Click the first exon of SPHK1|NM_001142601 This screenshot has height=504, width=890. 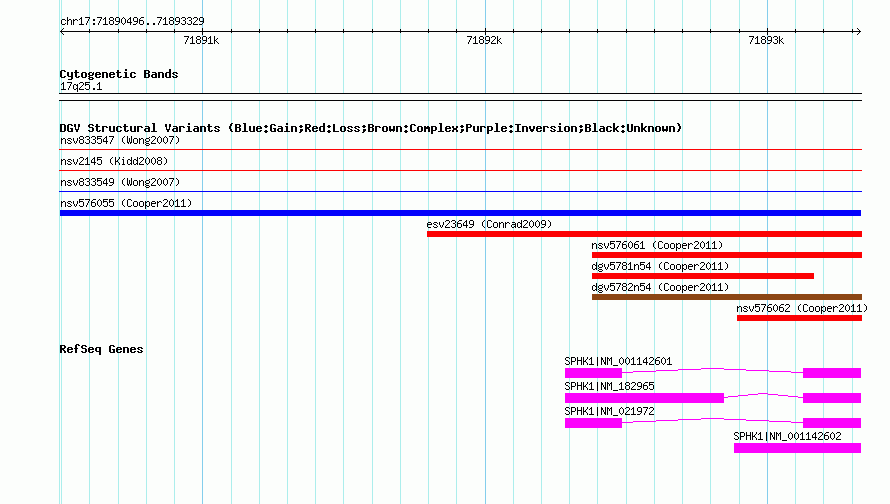coord(593,373)
